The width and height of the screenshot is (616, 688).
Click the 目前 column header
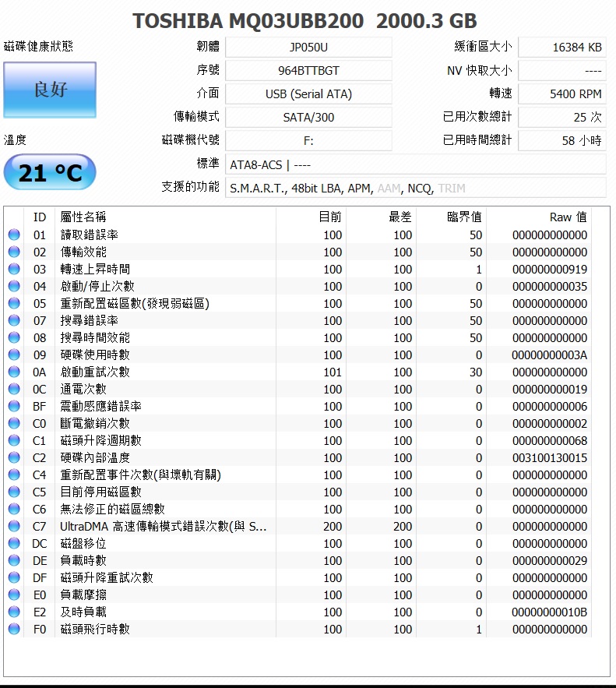coord(312,217)
